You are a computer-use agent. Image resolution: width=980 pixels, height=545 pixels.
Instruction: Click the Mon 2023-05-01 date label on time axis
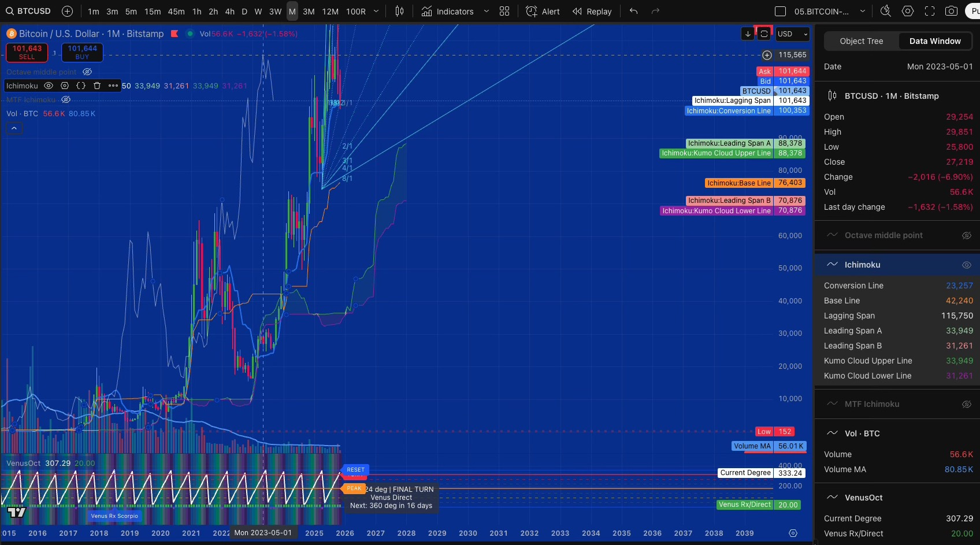tap(263, 533)
